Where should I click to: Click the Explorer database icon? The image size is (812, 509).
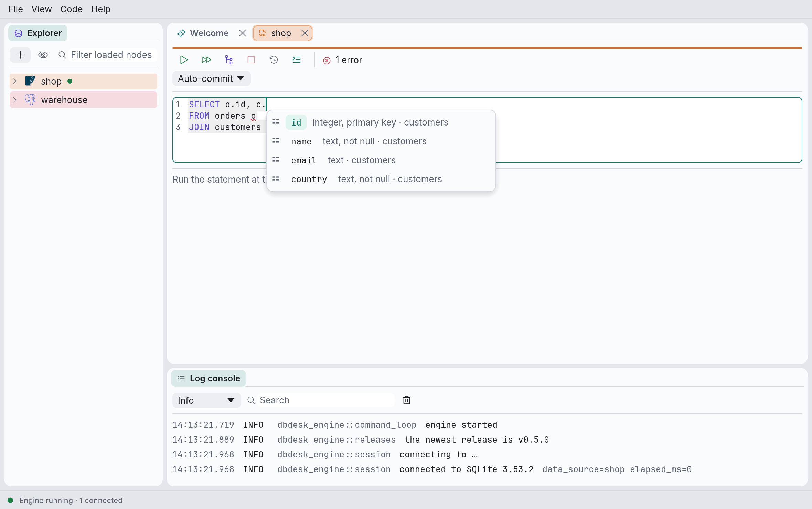pos(19,33)
